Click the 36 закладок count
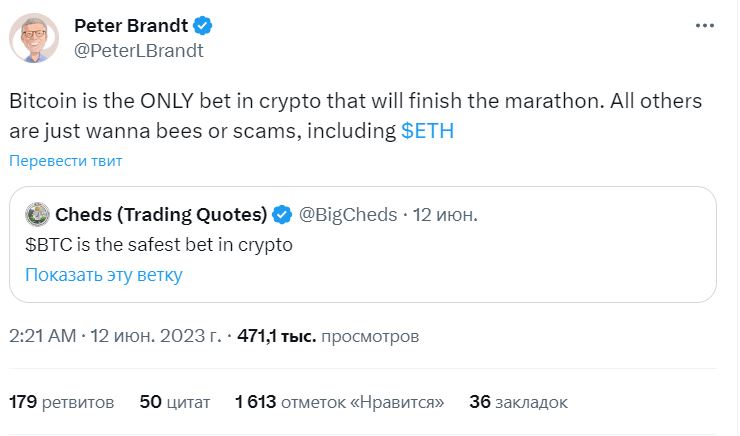This screenshot has width=740, height=436. (518, 402)
